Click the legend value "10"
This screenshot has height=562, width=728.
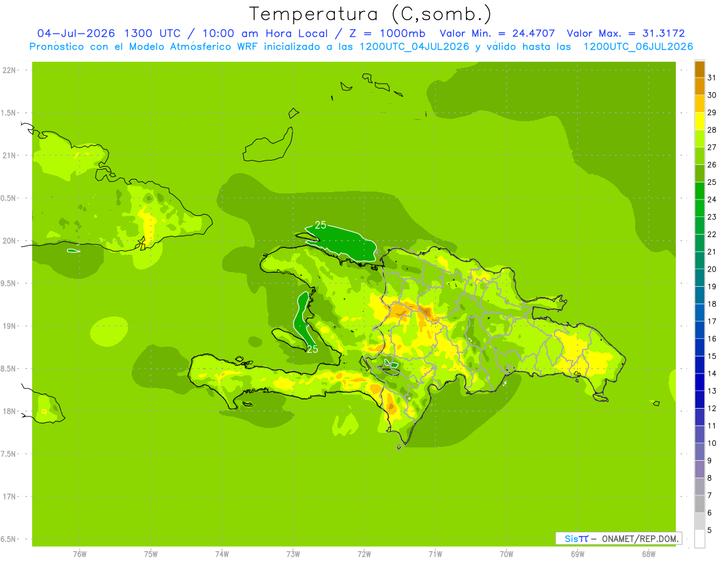pyautogui.click(x=712, y=443)
